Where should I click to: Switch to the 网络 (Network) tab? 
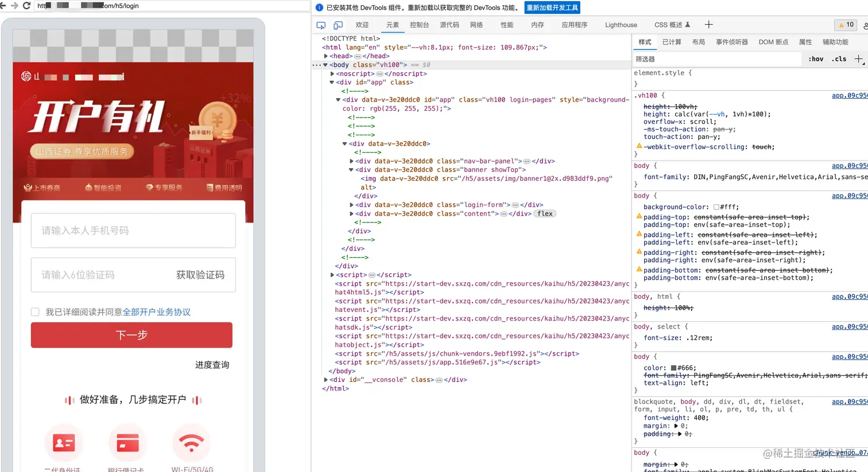[476, 25]
